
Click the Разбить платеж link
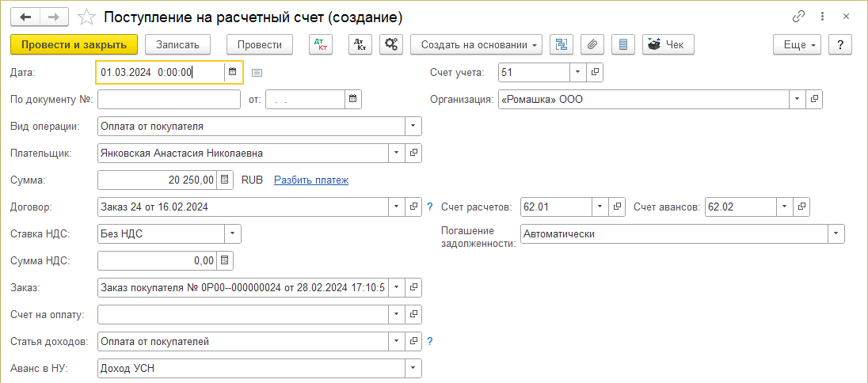tap(311, 180)
